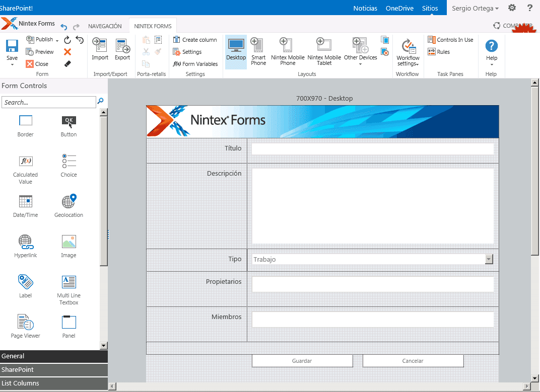Open form Settings with gear icon
The width and height of the screenshot is (540, 392).
[187, 52]
